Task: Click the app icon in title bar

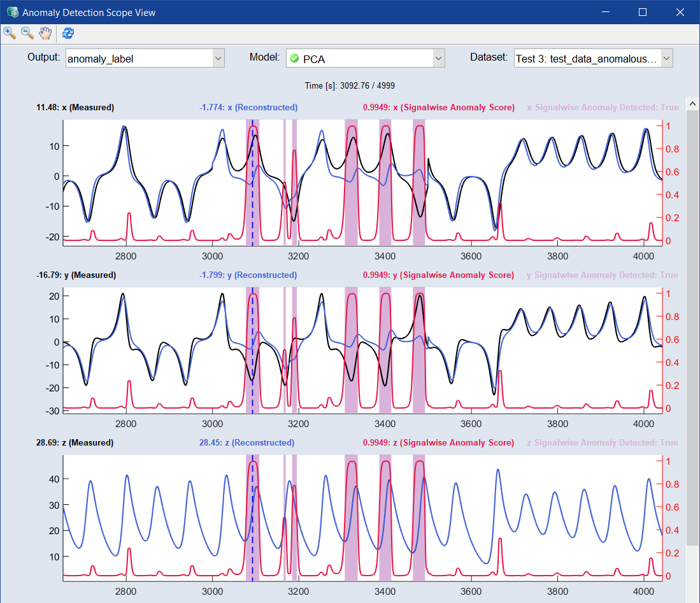Action: (12, 12)
